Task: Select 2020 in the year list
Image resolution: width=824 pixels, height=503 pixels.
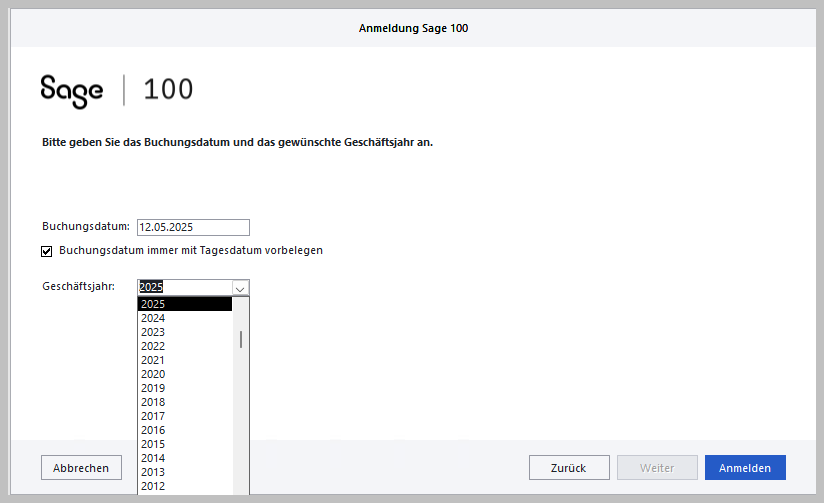Action: pyautogui.click(x=184, y=374)
